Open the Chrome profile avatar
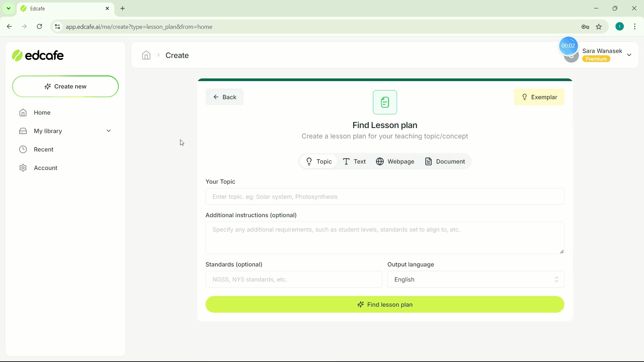Screen dimensions: 644x362 click(x=620, y=26)
